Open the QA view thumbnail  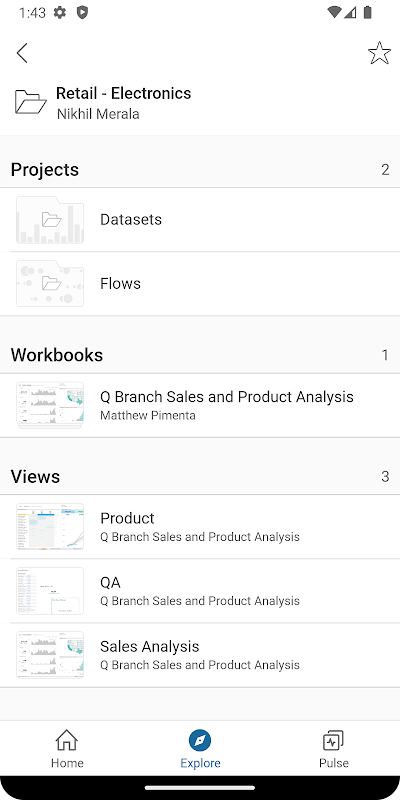coord(50,591)
